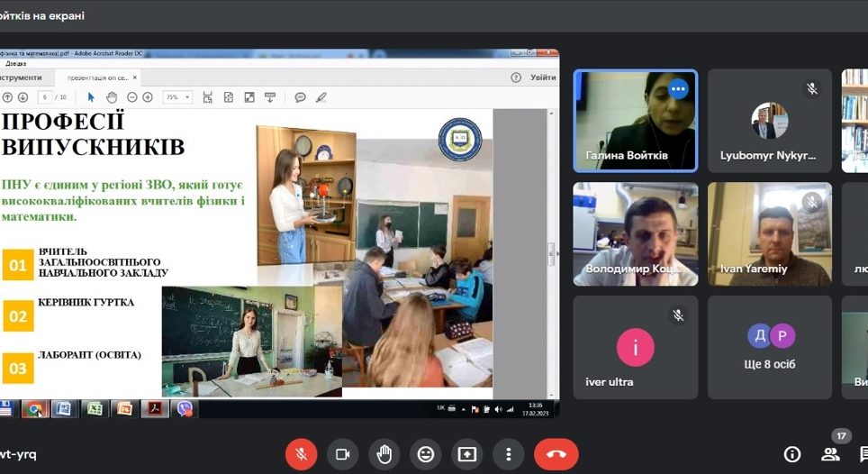Show the participants list people icon

tap(830, 454)
